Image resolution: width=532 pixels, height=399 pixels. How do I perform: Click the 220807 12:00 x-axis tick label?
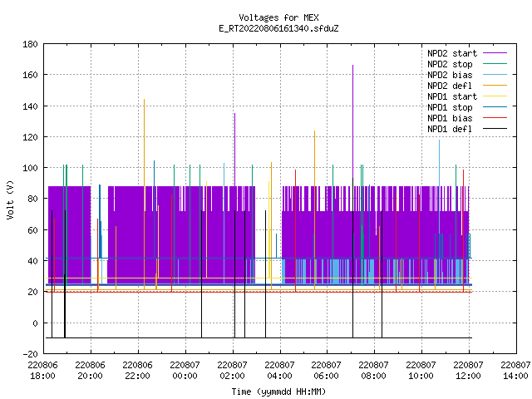468,371
